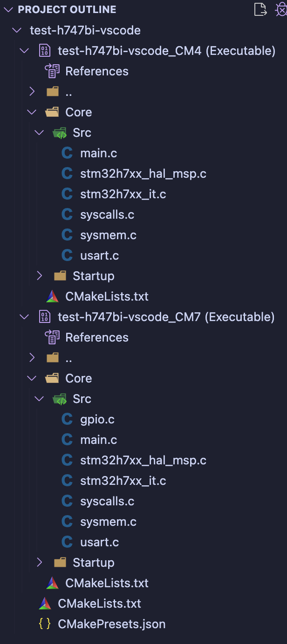The width and height of the screenshot is (287, 644).
Task: Click the green Src source-group icon under CM4 Core
Action: pos(60,132)
